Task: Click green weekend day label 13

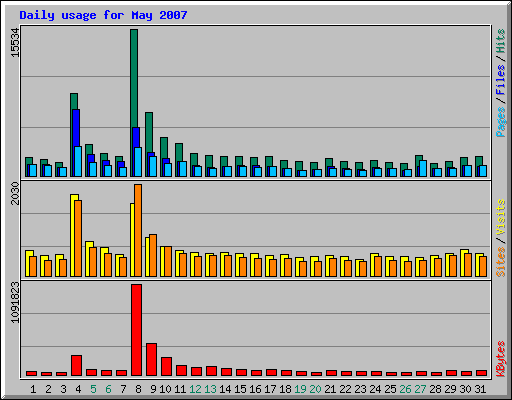Action: coord(210,389)
